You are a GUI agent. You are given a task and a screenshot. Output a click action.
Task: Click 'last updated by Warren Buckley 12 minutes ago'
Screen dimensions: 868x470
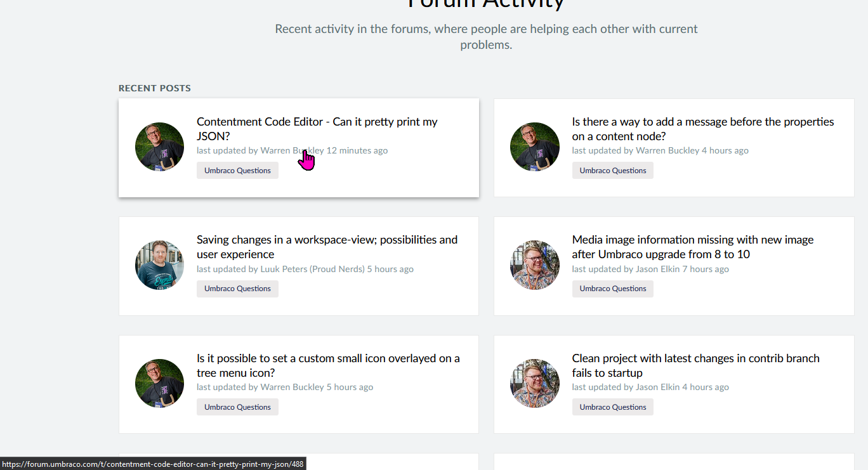292,151
